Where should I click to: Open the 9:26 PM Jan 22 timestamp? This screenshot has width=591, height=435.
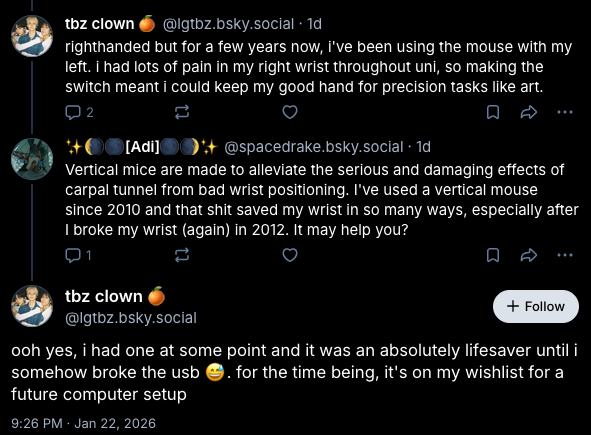83,423
